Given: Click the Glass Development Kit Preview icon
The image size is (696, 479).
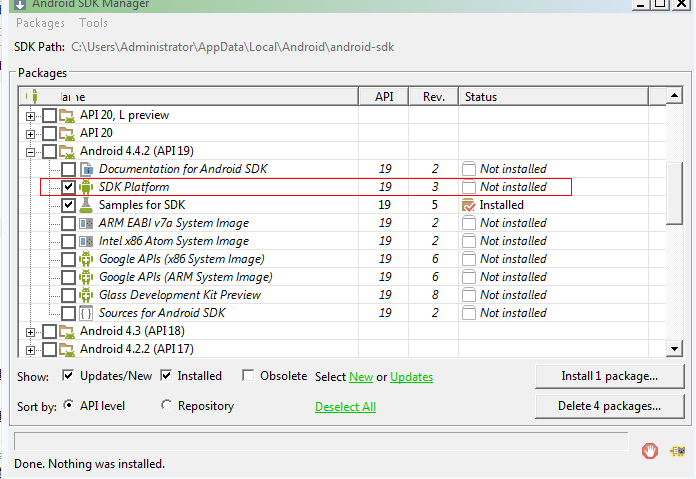Looking at the screenshot, I should pos(86,295).
